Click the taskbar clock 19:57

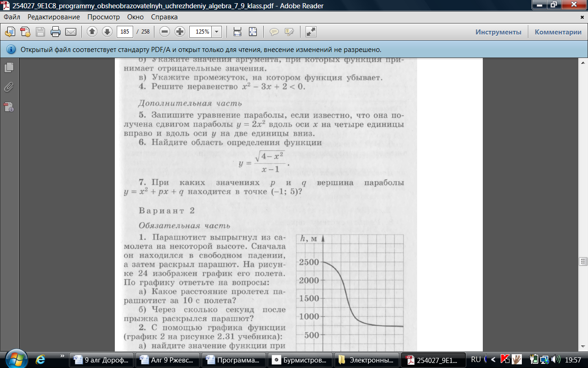click(573, 359)
